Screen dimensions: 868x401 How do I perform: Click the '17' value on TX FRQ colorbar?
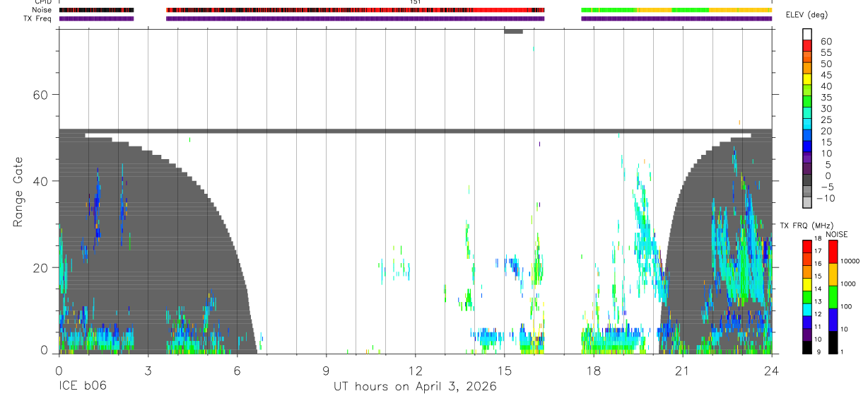[816, 251]
